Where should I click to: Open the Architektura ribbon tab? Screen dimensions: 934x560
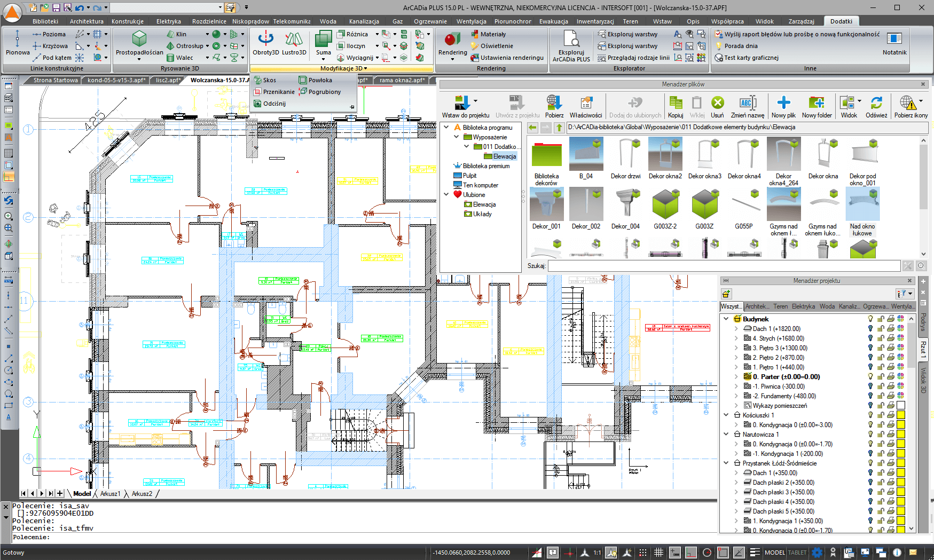[87, 21]
